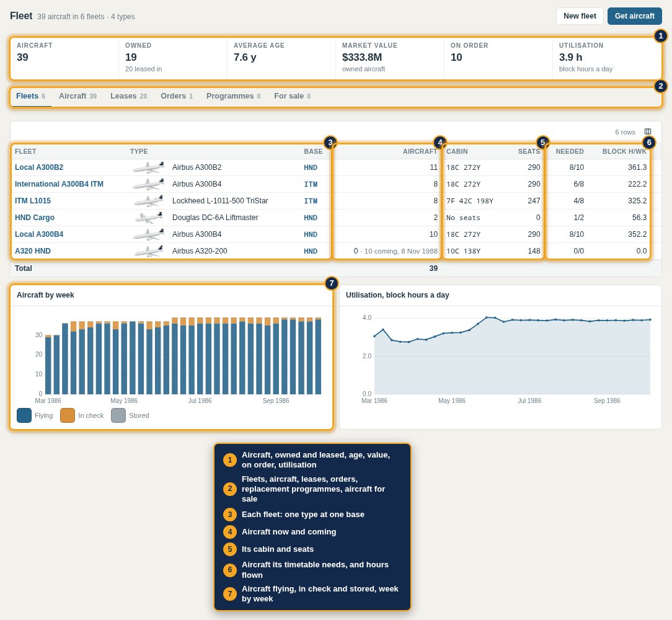Click the HND base in Local A300B2 row
The width and height of the screenshot is (672, 620).
tap(311, 167)
